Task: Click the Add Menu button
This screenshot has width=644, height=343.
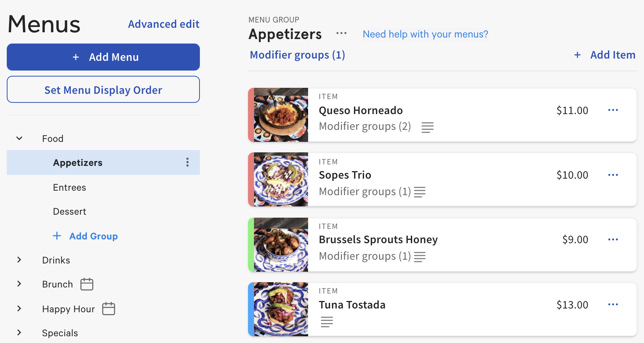Action: pos(103,57)
